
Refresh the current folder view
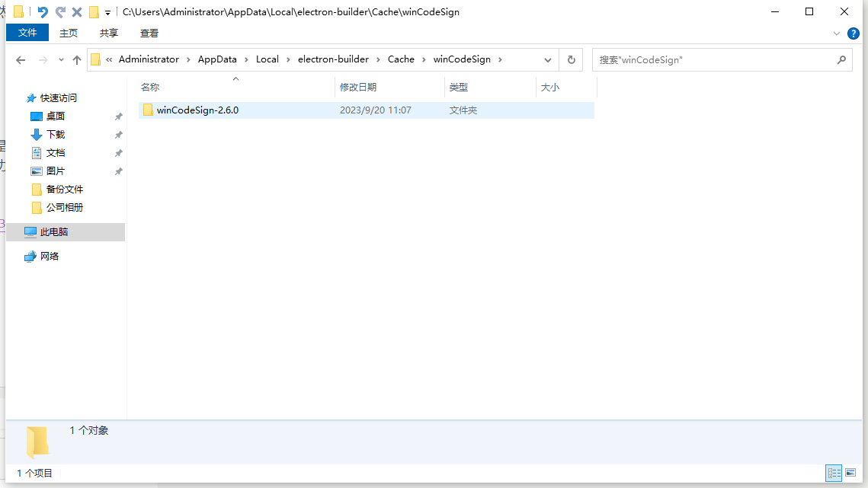571,59
